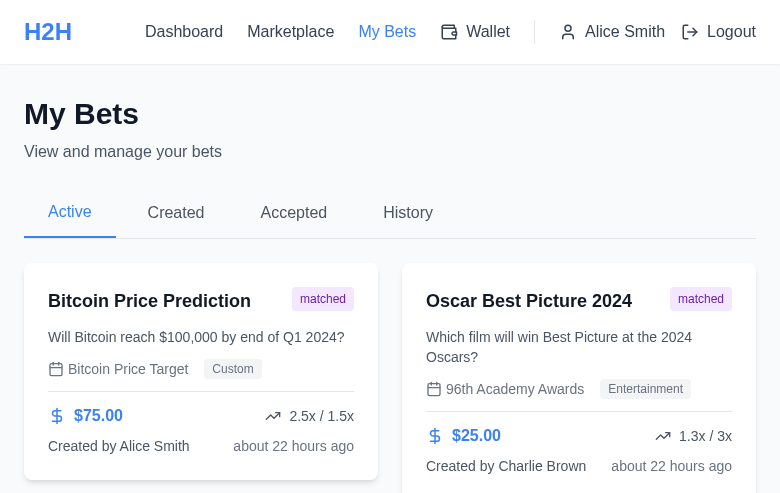Open the Bitcoin Price Prediction bet card

pos(150,301)
